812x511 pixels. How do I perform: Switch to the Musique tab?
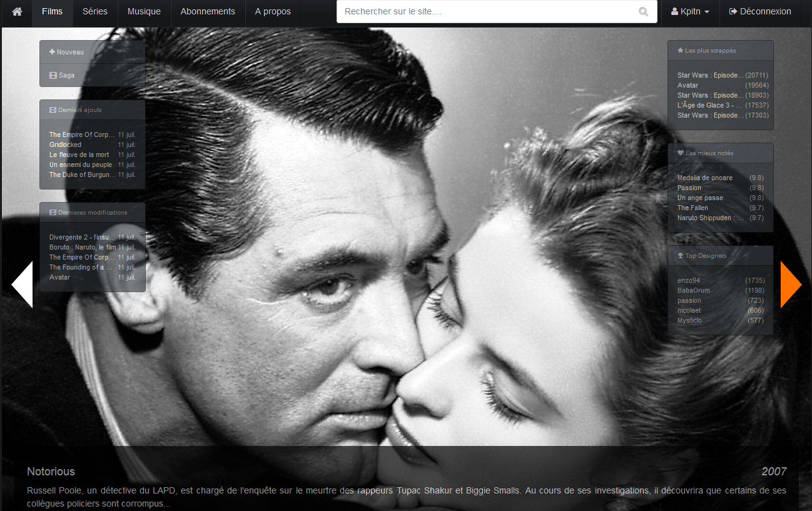(x=144, y=11)
